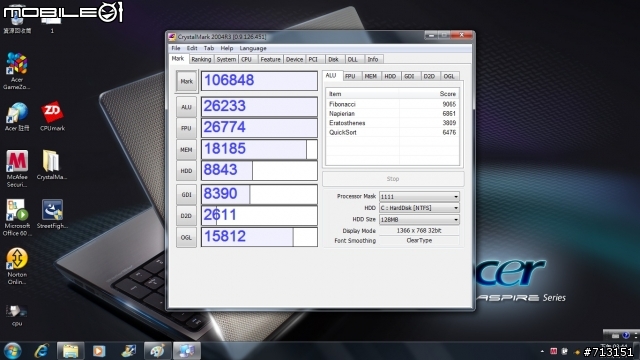This screenshot has width=640, height=360.
Task: Switch to the System tab
Action: pyautogui.click(x=226, y=60)
